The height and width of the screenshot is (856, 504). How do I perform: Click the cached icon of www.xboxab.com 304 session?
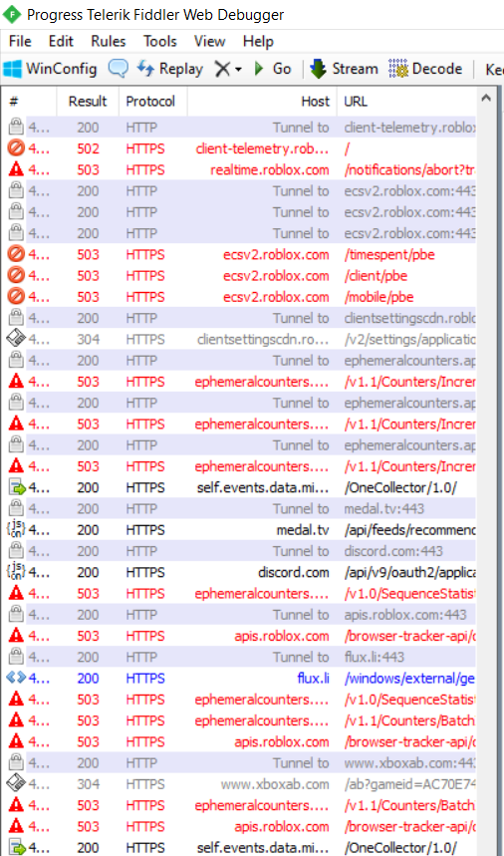point(16,784)
